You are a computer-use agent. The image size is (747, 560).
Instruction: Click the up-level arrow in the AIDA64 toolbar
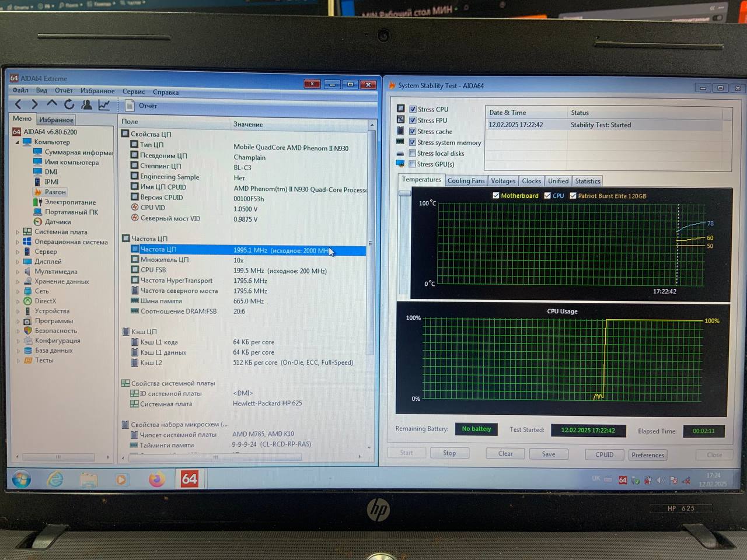pyautogui.click(x=52, y=104)
